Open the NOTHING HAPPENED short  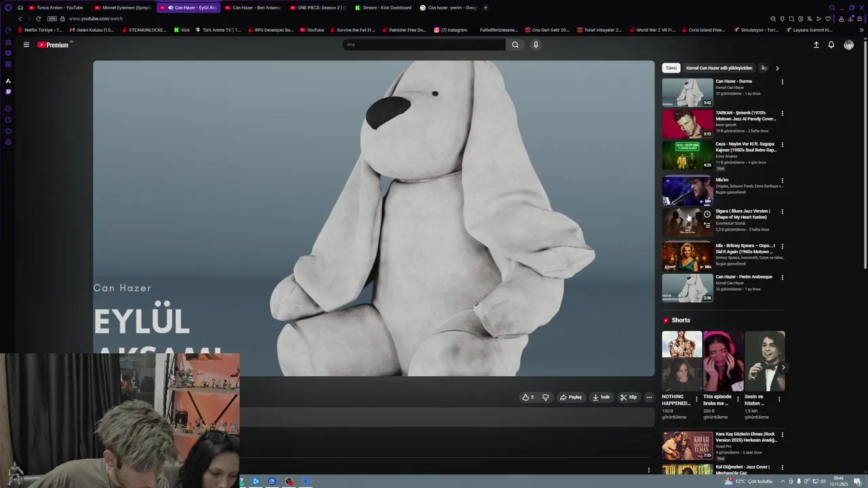pyautogui.click(x=682, y=361)
